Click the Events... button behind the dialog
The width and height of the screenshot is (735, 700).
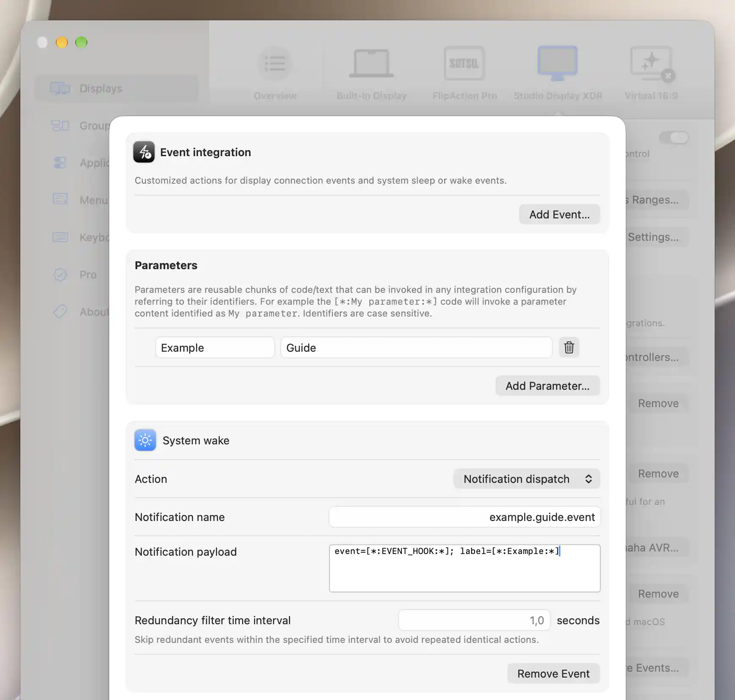(657, 668)
